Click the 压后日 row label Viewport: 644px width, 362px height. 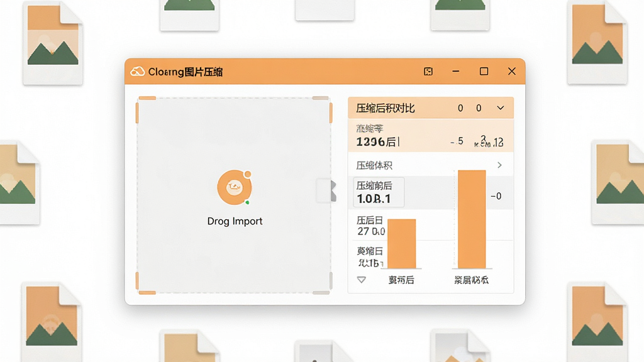click(370, 221)
